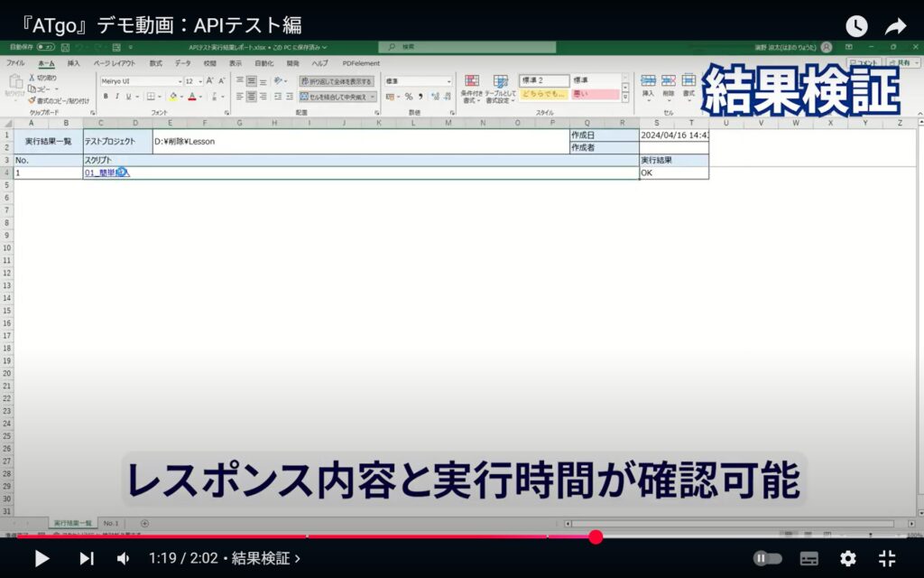
Task: Toggle Italic formatting
Action: (116, 96)
